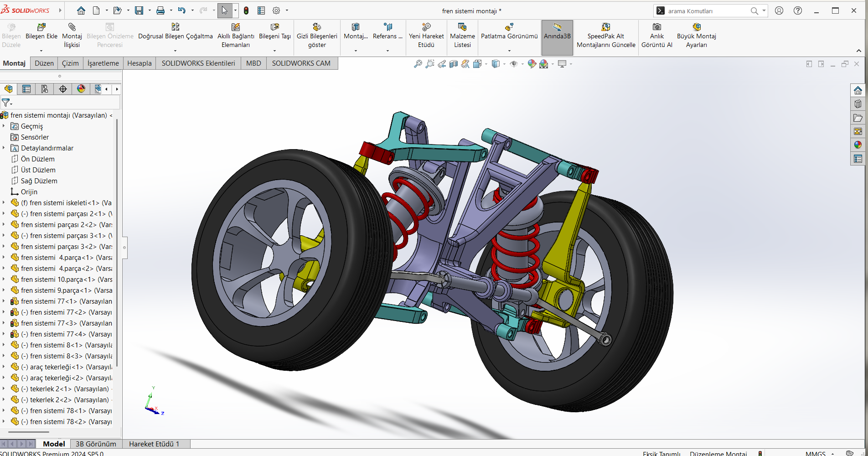
Task: Open the Save dropdown arrow
Action: 150,10
